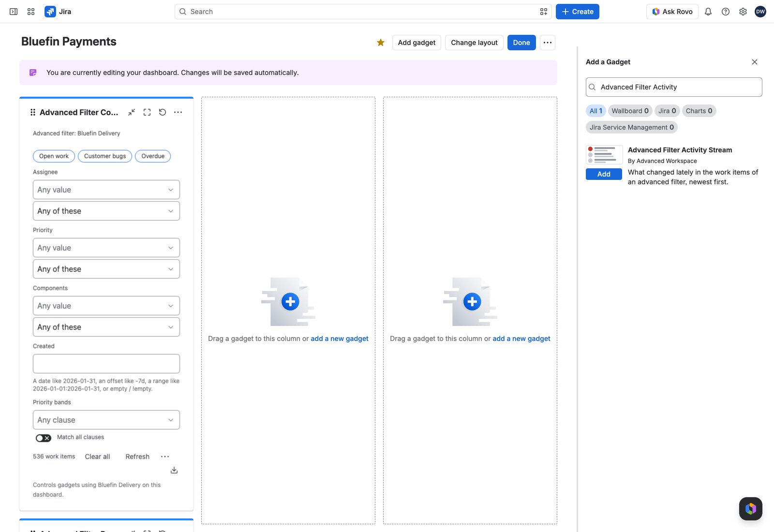Select the All gadget category tab
This screenshot has height=532, width=774.
596,111
